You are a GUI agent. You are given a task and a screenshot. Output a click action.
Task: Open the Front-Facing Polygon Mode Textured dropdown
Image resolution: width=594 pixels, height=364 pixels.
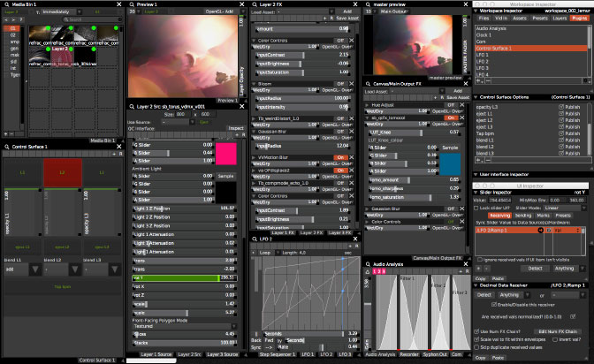(x=185, y=326)
